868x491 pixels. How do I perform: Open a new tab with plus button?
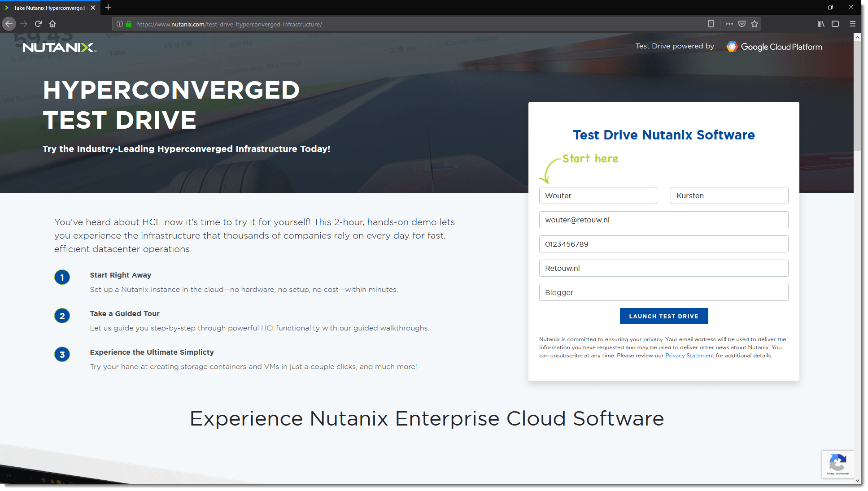(108, 7)
